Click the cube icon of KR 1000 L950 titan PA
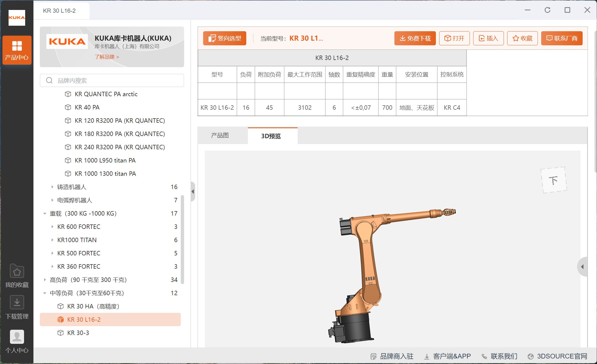The width and height of the screenshot is (597, 364). tap(68, 160)
